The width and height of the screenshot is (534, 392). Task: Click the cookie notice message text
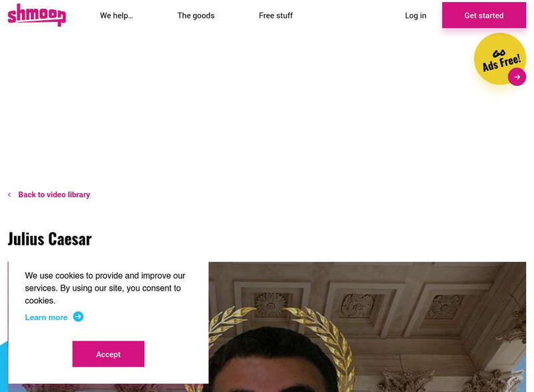coord(105,288)
